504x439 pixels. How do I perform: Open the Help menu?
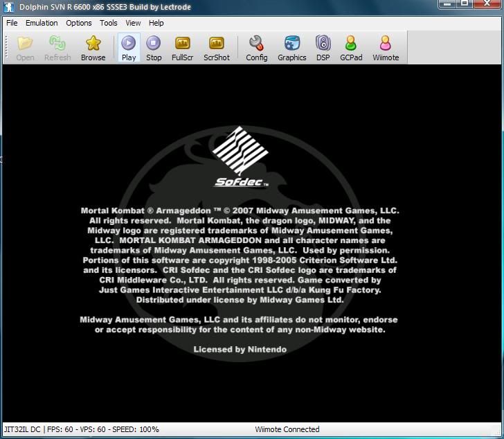pos(156,23)
